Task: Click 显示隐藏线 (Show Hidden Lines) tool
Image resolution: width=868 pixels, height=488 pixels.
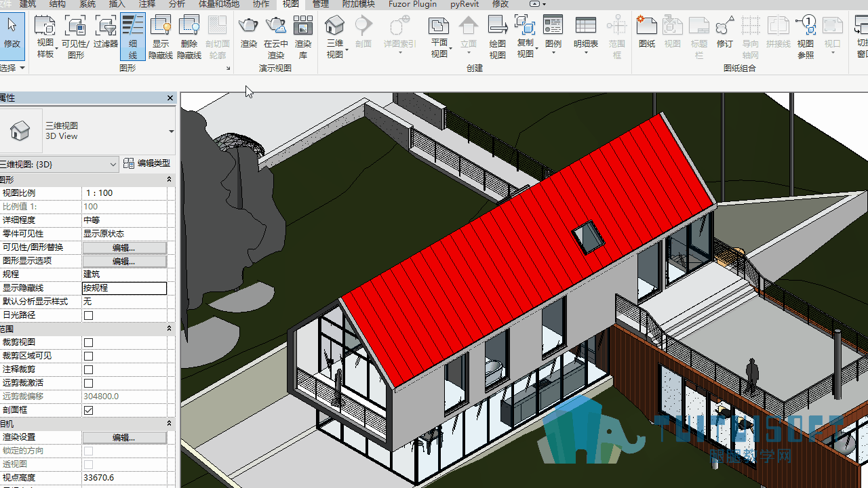Action: click(161, 37)
